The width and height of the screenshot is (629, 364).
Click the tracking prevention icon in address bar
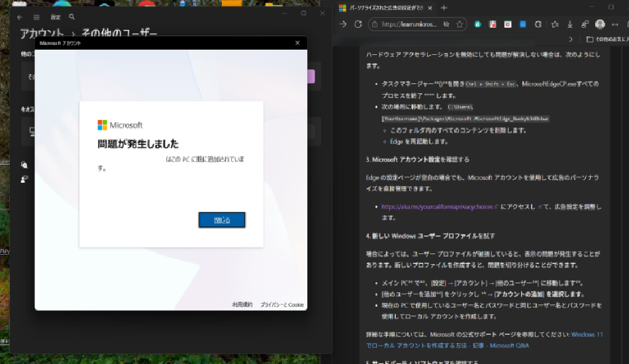coord(446,24)
